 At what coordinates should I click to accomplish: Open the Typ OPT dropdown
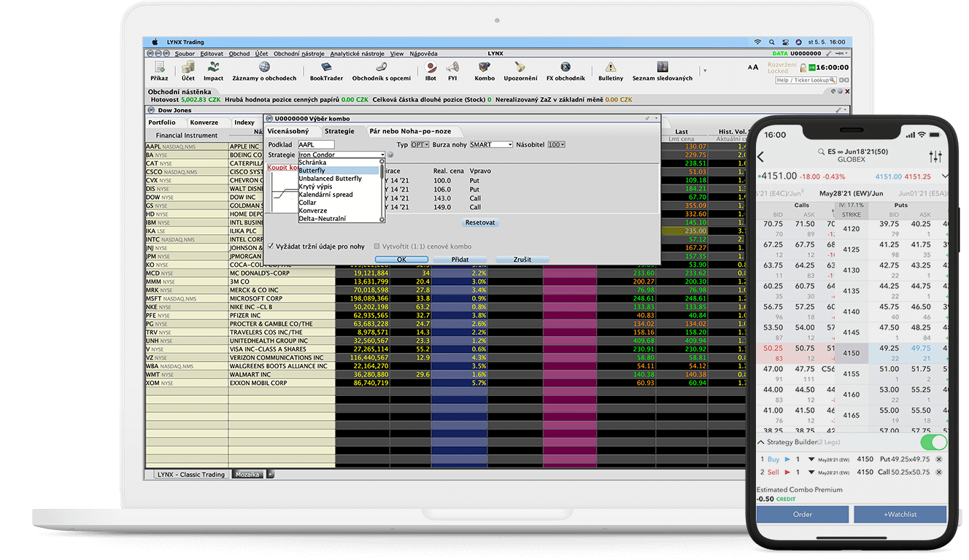pyautogui.click(x=420, y=144)
